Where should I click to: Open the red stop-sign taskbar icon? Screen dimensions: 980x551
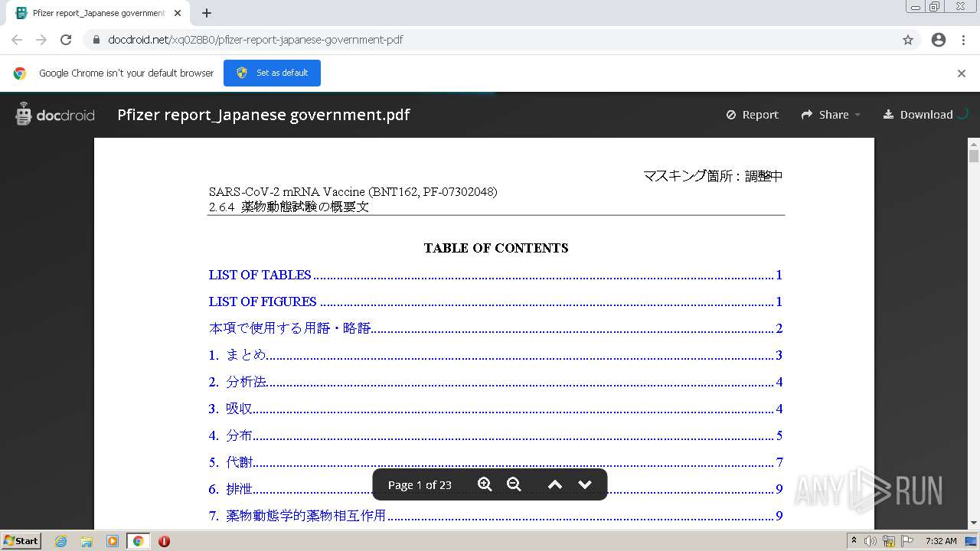[164, 541]
